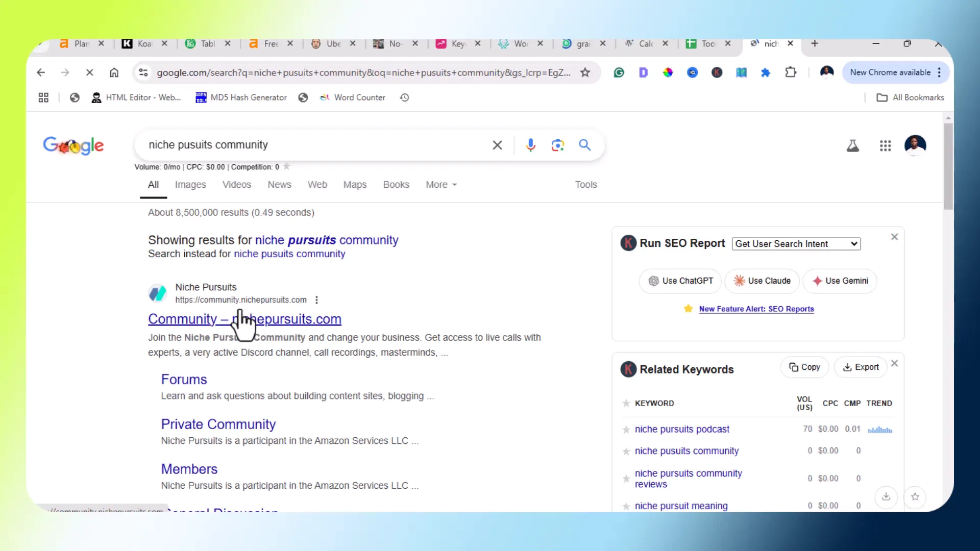Image resolution: width=980 pixels, height=551 pixels.
Task: Switch to the Images results tab
Action: [190, 185]
